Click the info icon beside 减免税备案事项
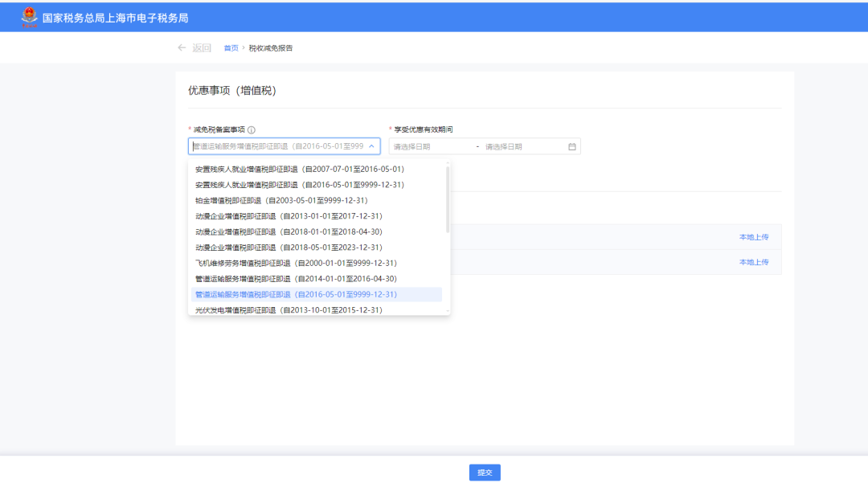The width and height of the screenshot is (868, 483). pos(252,130)
